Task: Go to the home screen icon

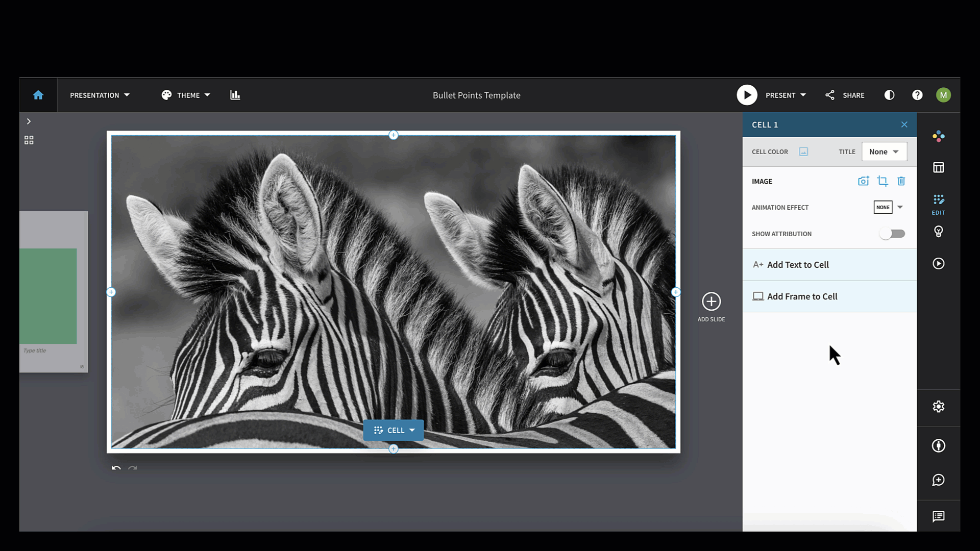Action: pyautogui.click(x=38, y=95)
